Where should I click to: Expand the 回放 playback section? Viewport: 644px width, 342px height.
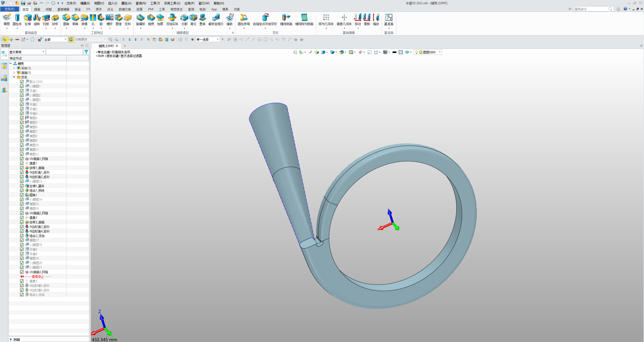(x=11, y=339)
